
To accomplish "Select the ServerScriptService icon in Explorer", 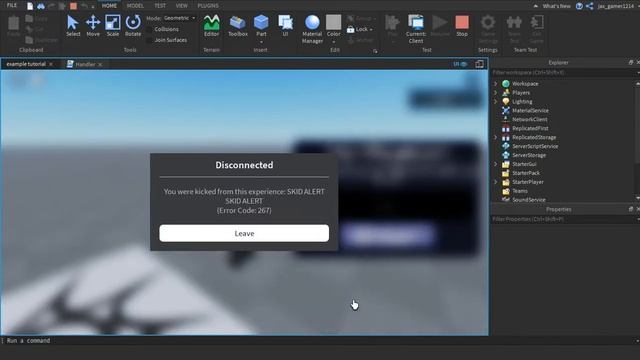I will pyautogui.click(x=506, y=146).
